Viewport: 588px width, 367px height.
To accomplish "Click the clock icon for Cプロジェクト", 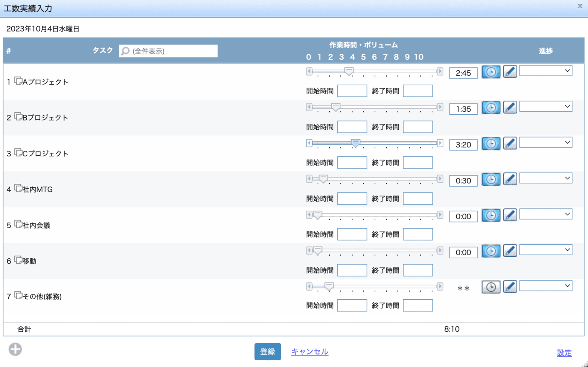I will [491, 144].
